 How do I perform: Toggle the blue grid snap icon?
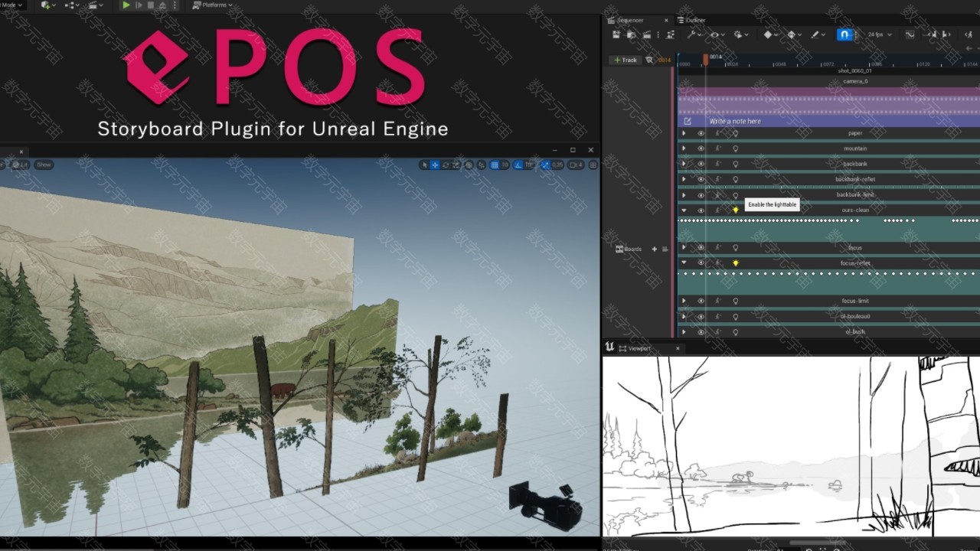[495, 165]
